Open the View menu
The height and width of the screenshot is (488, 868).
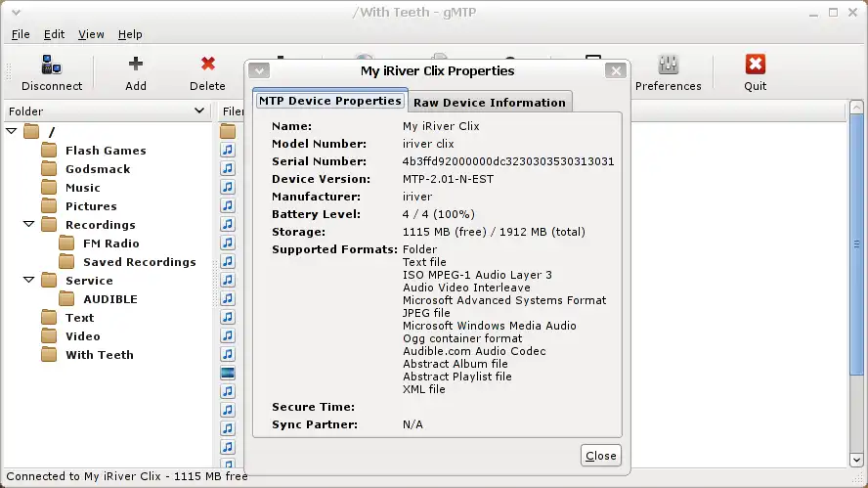(91, 34)
